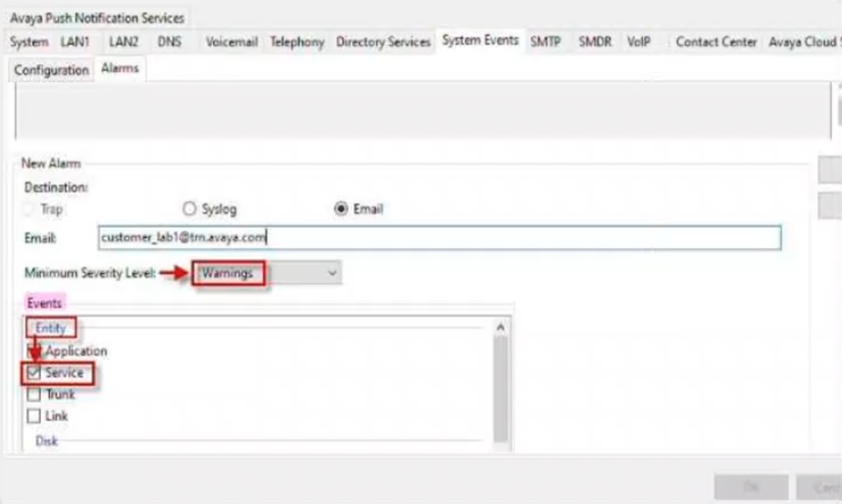Open the DNS tab

point(169,42)
